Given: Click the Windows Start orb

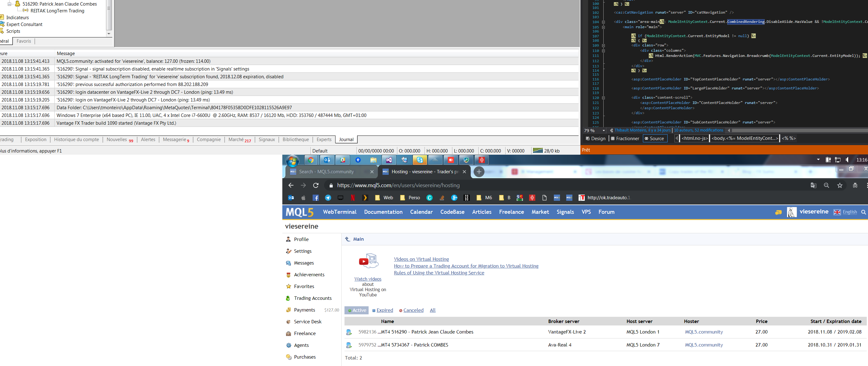Looking at the screenshot, I should tap(292, 161).
